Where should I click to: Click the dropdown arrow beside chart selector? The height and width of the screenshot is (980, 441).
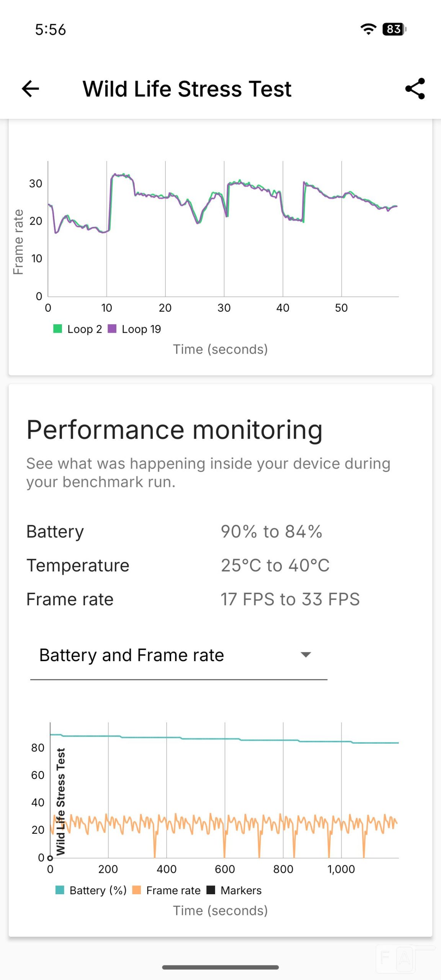tap(305, 655)
